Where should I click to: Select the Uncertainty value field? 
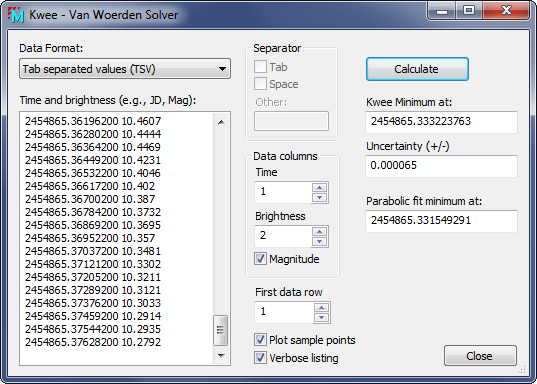pos(441,166)
